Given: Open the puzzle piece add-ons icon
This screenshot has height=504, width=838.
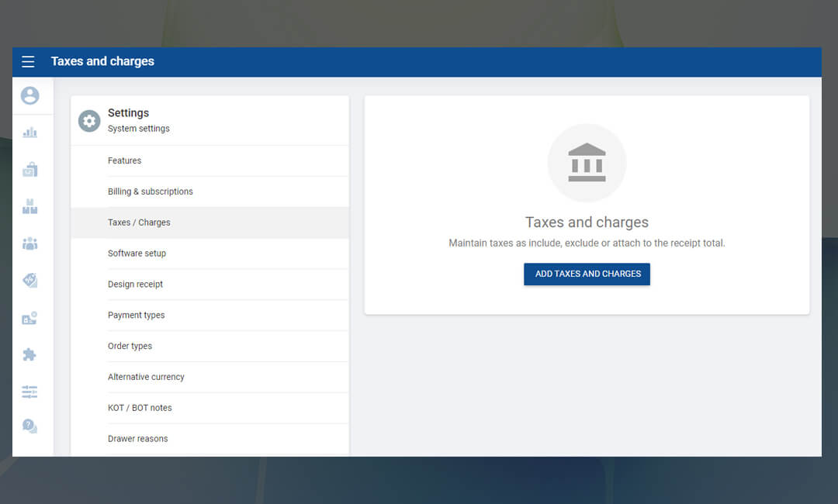Looking at the screenshot, I should point(29,354).
